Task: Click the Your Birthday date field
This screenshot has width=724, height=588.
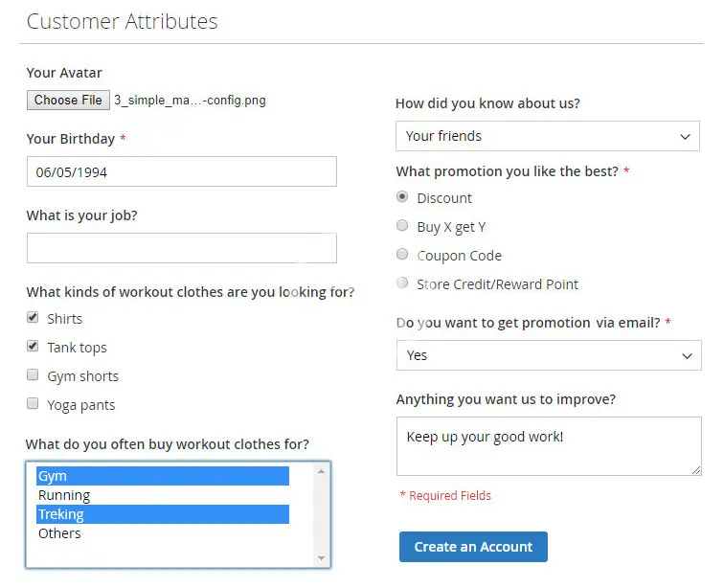Action: coord(182,172)
